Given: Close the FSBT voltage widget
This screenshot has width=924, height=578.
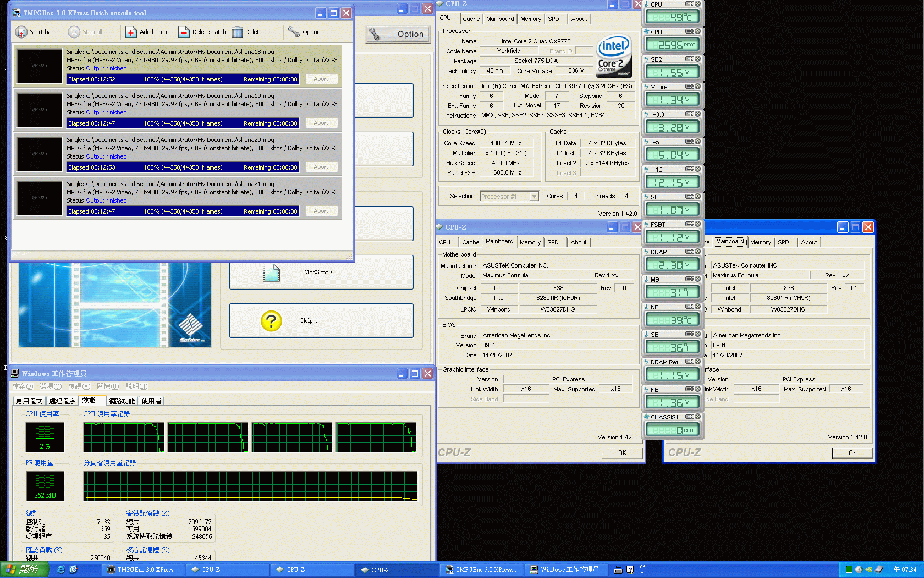Looking at the screenshot, I should coord(697,224).
